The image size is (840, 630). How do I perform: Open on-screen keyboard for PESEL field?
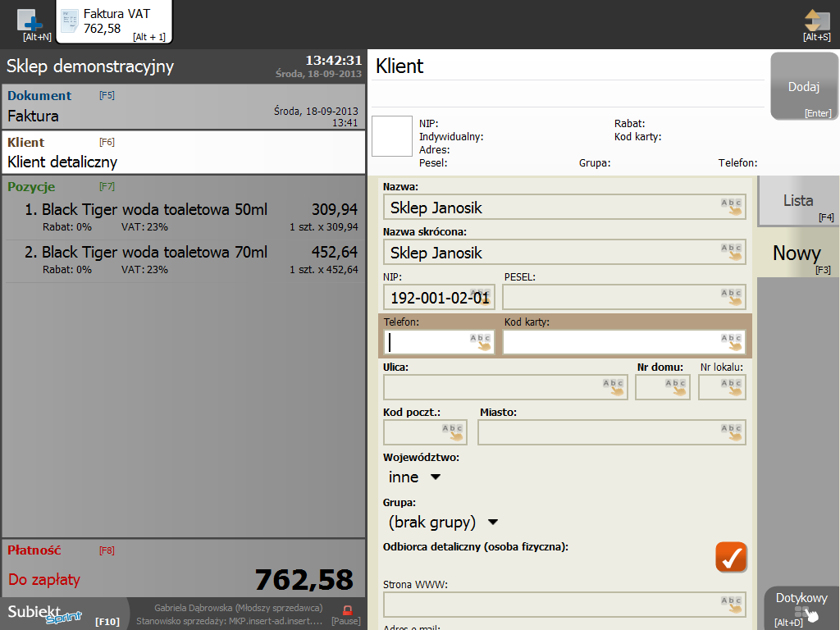coord(732,297)
